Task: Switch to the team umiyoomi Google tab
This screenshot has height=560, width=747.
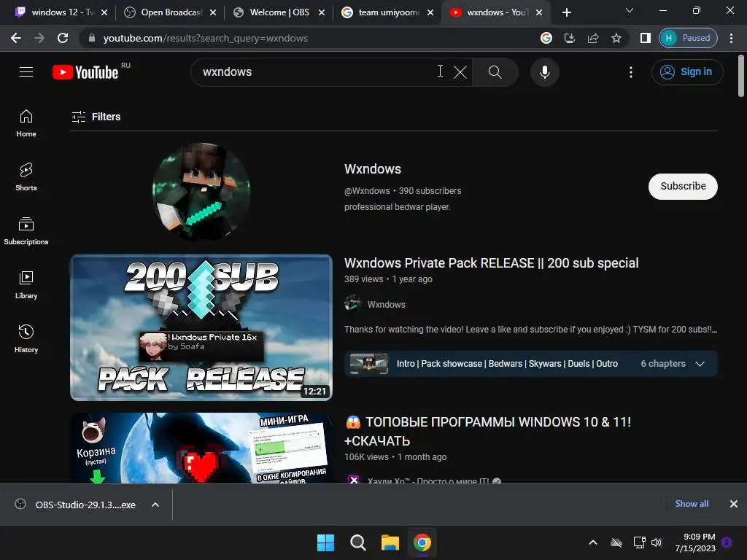Action: pos(382,12)
